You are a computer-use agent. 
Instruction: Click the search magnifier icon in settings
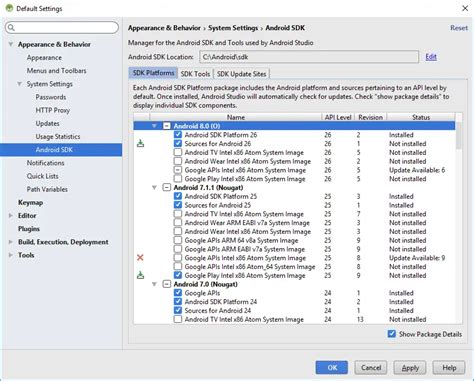[x=11, y=27]
